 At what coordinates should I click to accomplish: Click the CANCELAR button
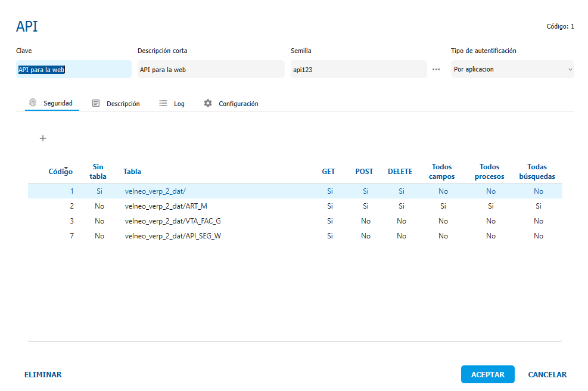(547, 374)
